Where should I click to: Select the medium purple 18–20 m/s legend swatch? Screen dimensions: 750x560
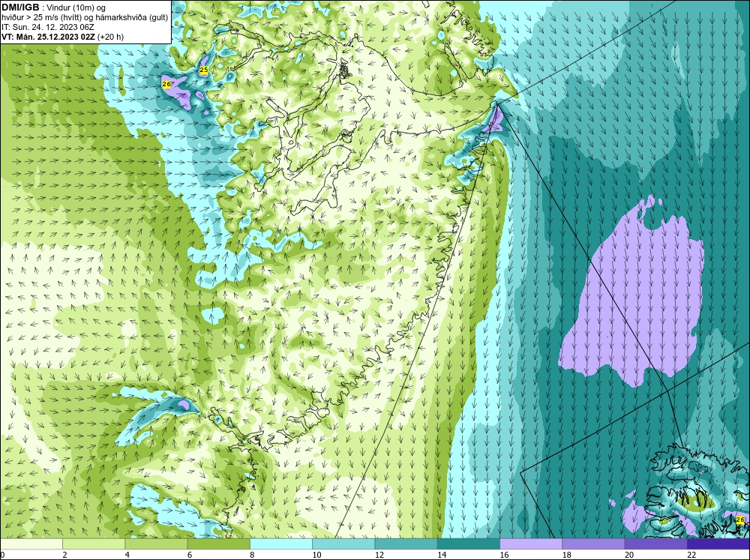tap(593, 544)
